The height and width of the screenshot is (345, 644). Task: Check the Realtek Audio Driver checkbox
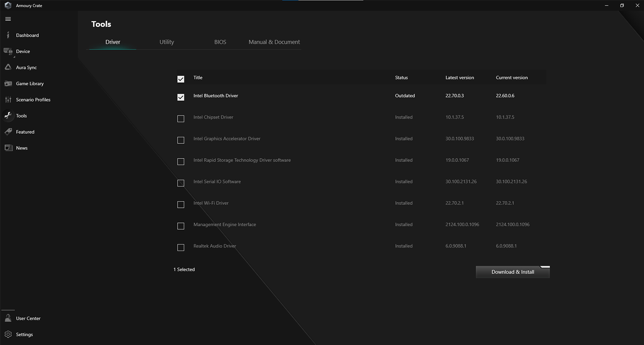(x=180, y=248)
